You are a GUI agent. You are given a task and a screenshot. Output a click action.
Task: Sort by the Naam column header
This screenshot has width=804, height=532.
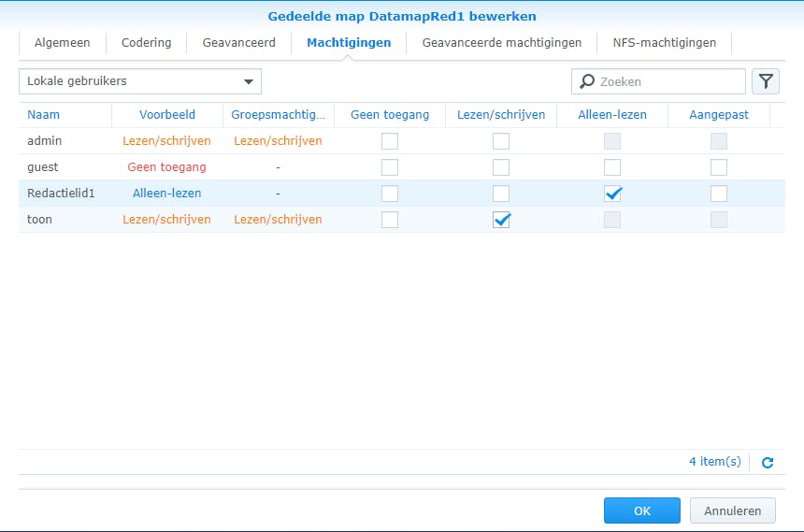coord(44,115)
